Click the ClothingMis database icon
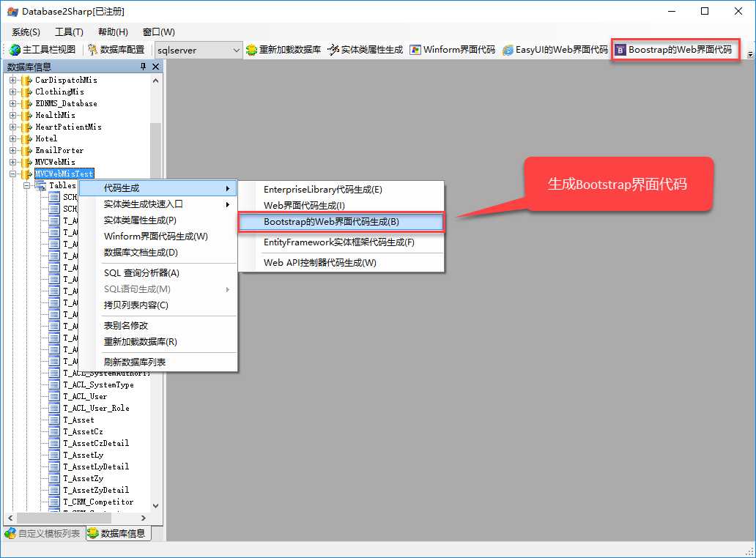This screenshot has height=558, width=756. [26, 92]
